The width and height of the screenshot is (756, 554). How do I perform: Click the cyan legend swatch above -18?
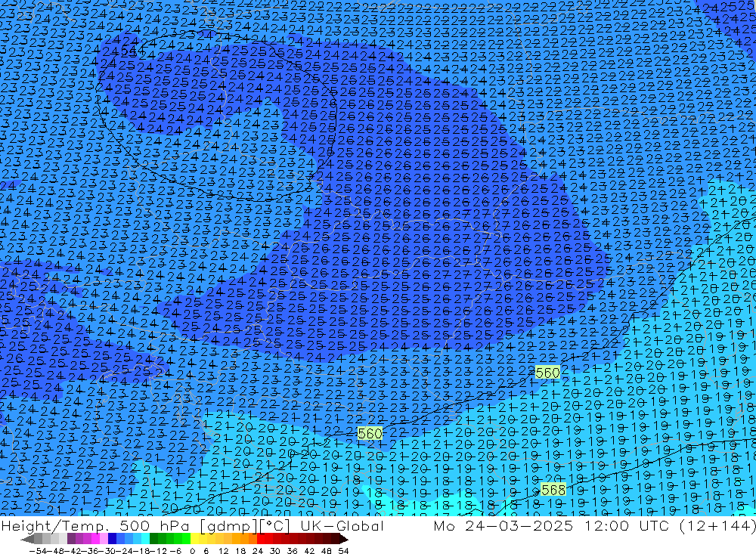tap(145, 539)
